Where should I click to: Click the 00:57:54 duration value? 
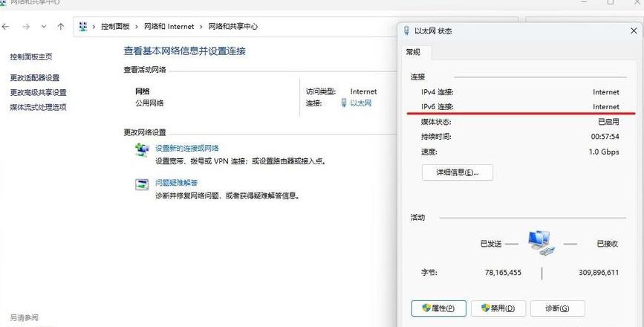click(605, 137)
